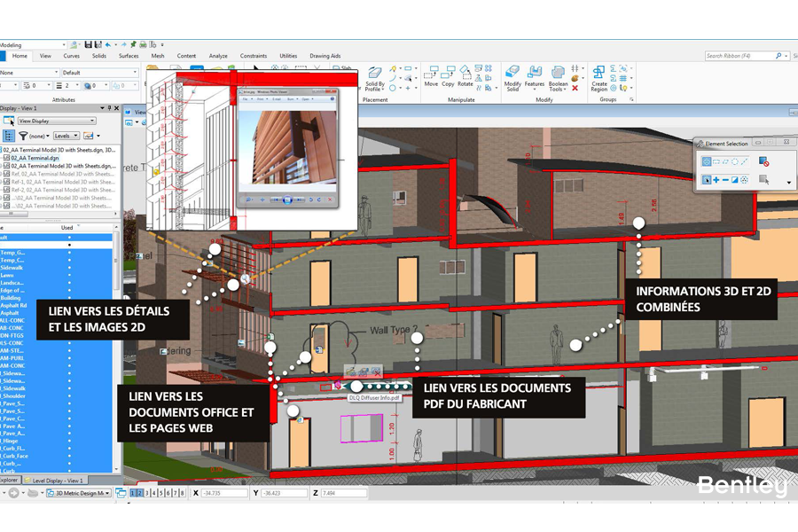Open the Boolean Tools dropdown
This screenshot has height=532, width=798.
[558, 78]
